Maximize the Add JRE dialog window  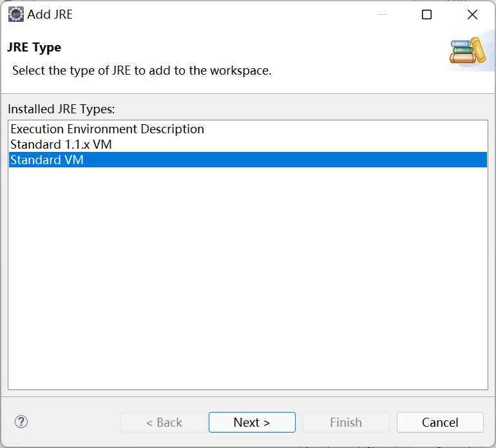(x=426, y=15)
